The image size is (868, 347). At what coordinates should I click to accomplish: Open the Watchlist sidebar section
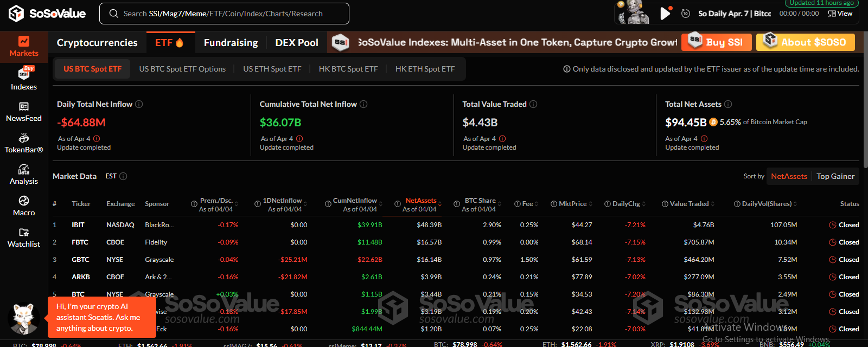pyautogui.click(x=24, y=237)
